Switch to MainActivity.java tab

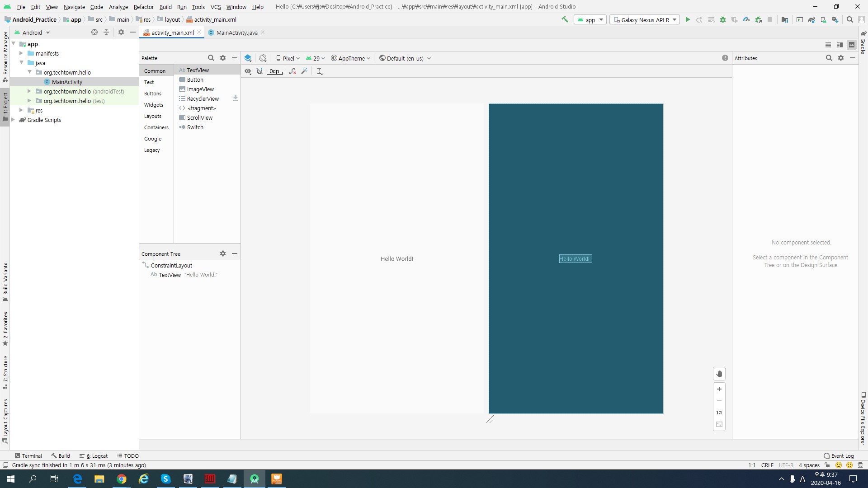click(x=236, y=33)
